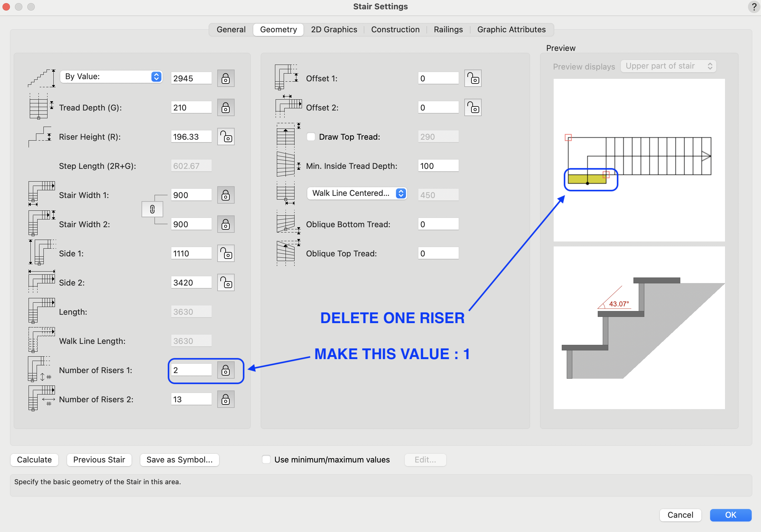Click the unlocked padlock next to Riser Height
The height and width of the screenshot is (532, 761).
tap(226, 137)
